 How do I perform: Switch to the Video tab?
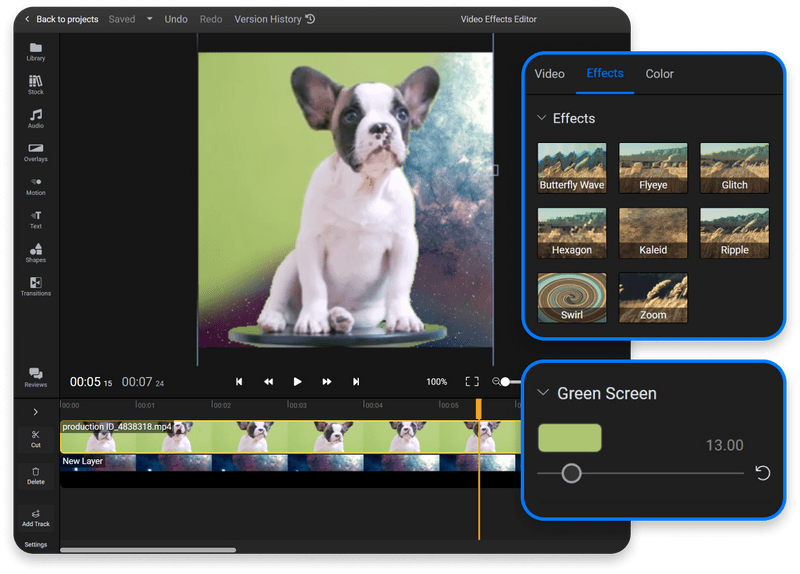pyautogui.click(x=549, y=73)
